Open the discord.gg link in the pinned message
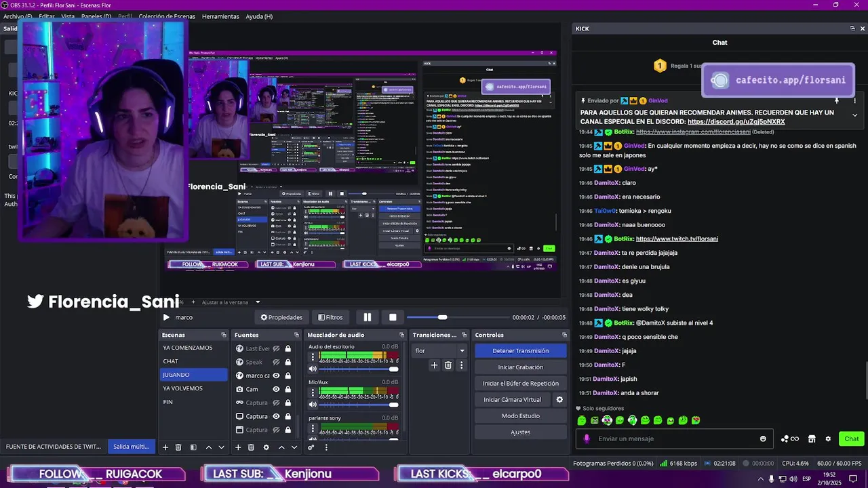 [736, 122]
